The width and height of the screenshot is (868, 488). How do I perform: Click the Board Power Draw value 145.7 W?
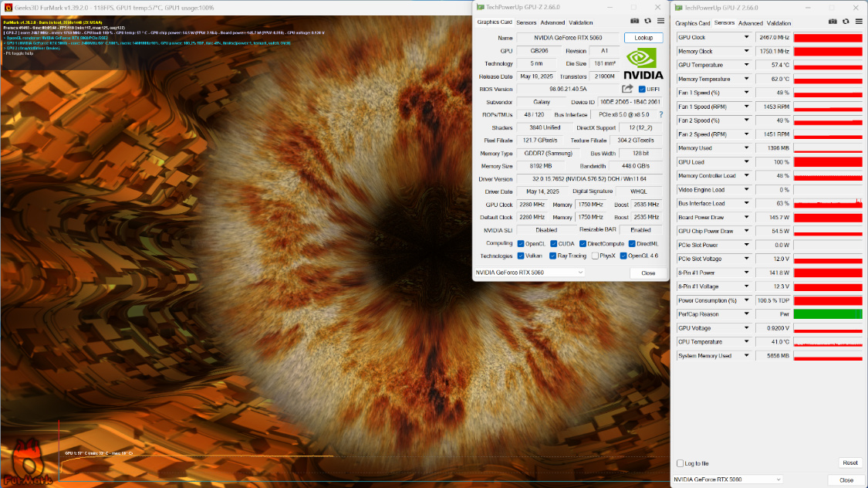tap(773, 217)
